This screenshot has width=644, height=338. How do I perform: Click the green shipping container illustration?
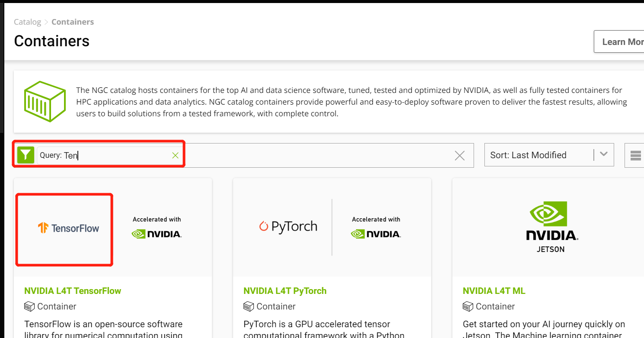click(x=45, y=102)
